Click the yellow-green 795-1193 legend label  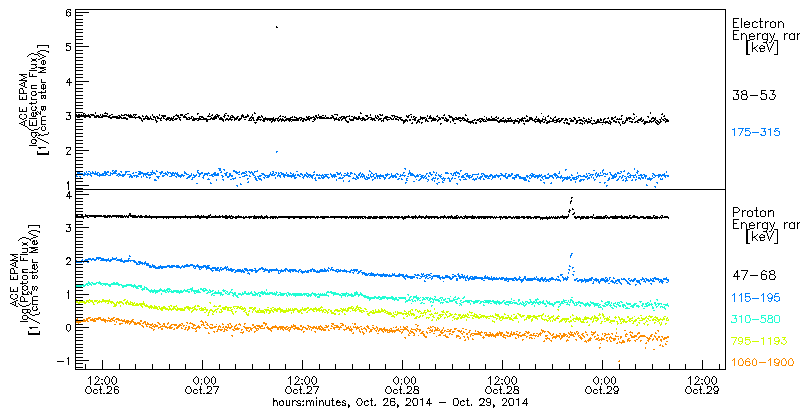coord(760,341)
